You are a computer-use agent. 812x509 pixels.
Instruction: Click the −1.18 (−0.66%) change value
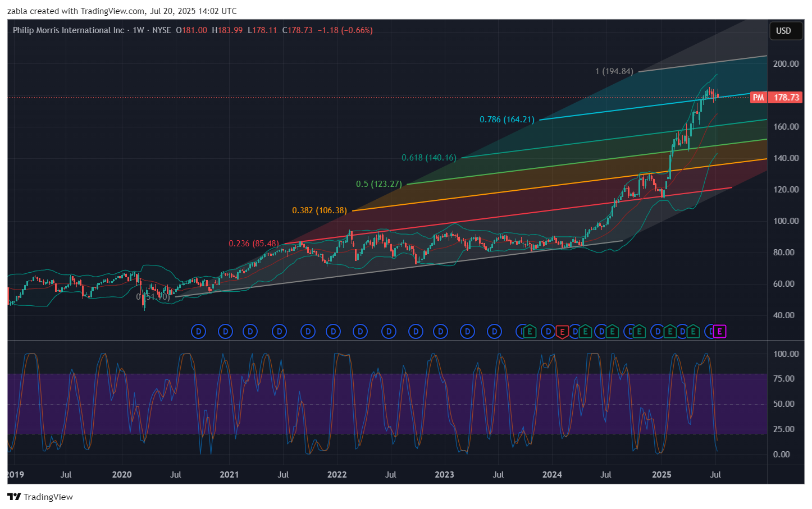(345, 30)
